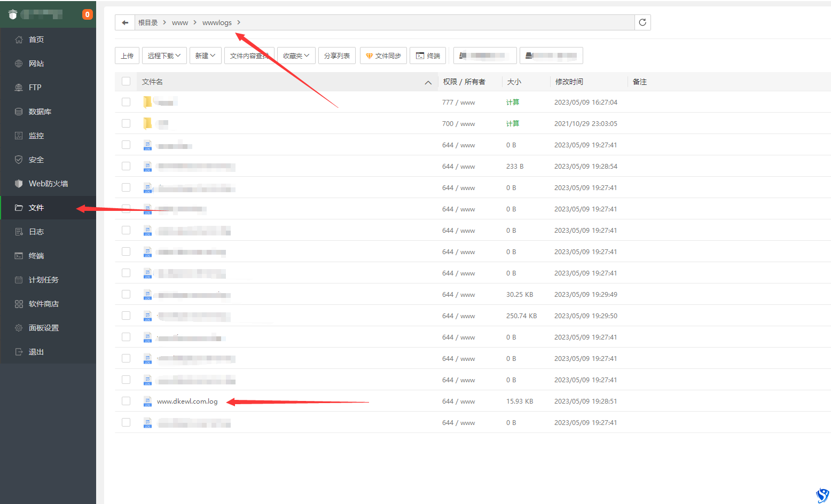Click the 大小 column header
The height and width of the screenshot is (504, 831).
click(x=514, y=82)
